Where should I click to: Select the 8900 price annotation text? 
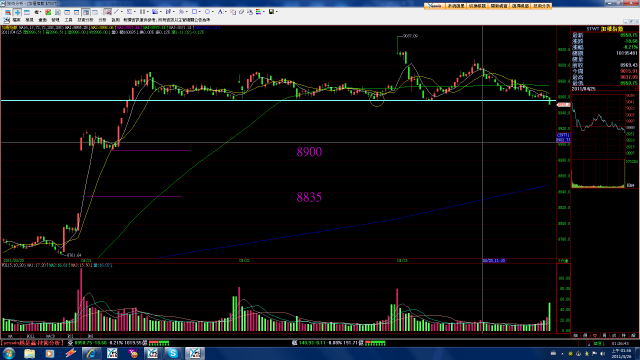click(309, 152)
